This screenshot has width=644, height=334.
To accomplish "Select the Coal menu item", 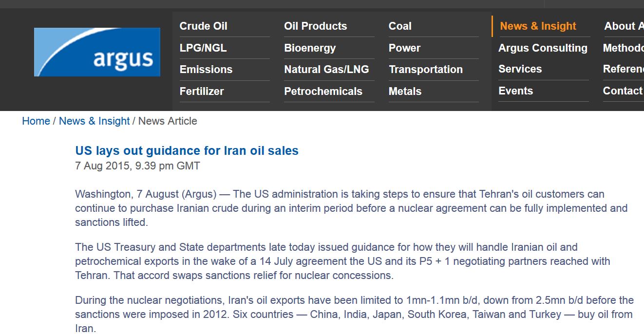I will [400, 26].
